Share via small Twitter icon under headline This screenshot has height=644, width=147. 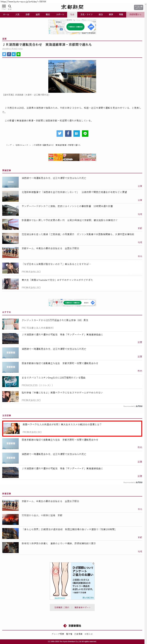tap(4, 54)
